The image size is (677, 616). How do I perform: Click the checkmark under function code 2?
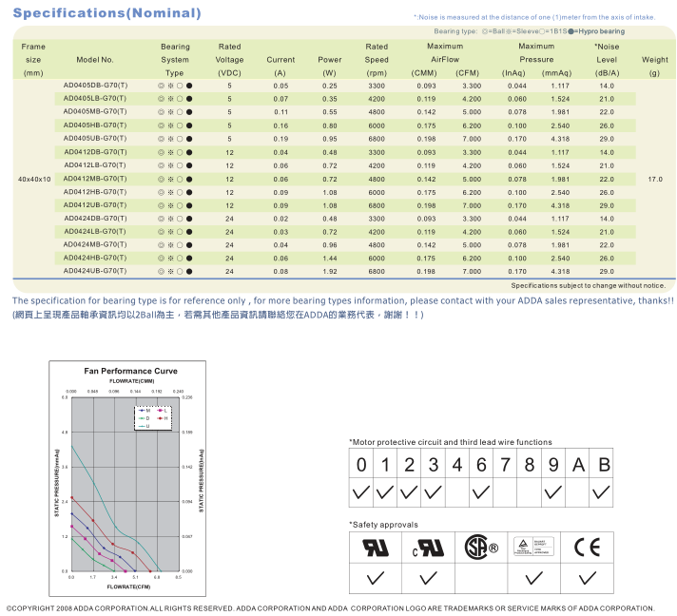409,492
